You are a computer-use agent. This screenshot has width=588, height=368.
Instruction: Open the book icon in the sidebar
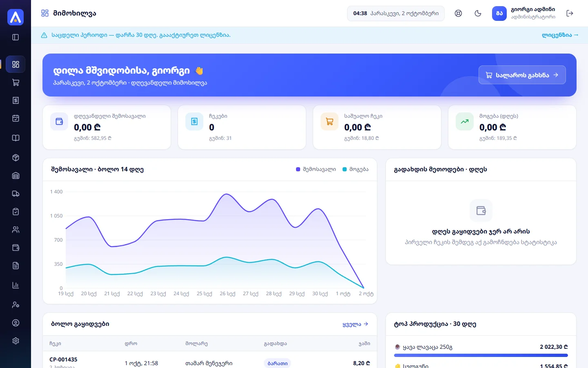coord(16,138)
